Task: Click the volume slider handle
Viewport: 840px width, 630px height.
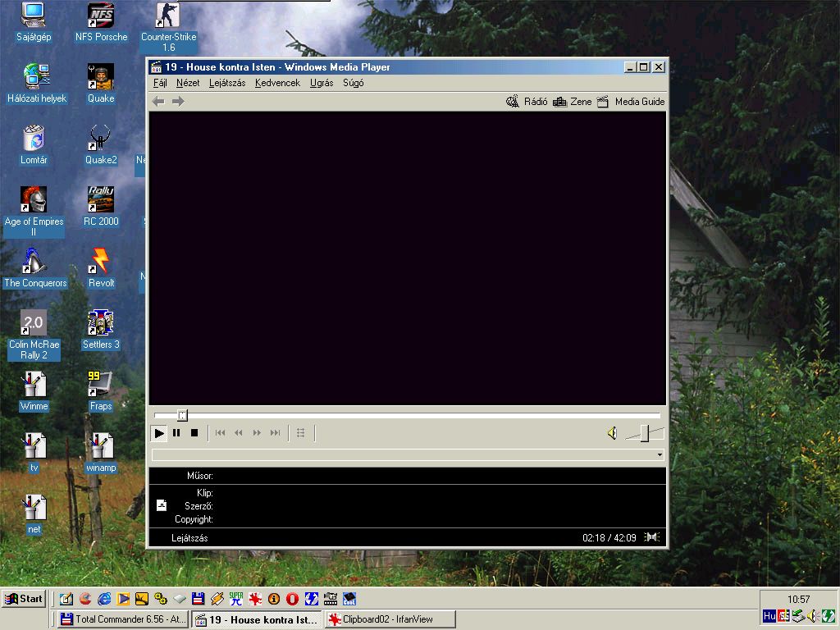Action: tap(645, 433)
